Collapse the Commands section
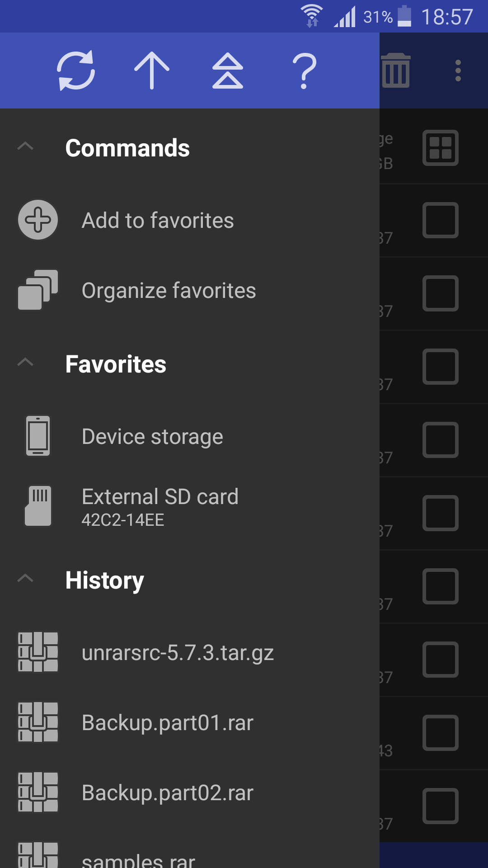This screenshot has width=488, height=868. click(25, 146)
